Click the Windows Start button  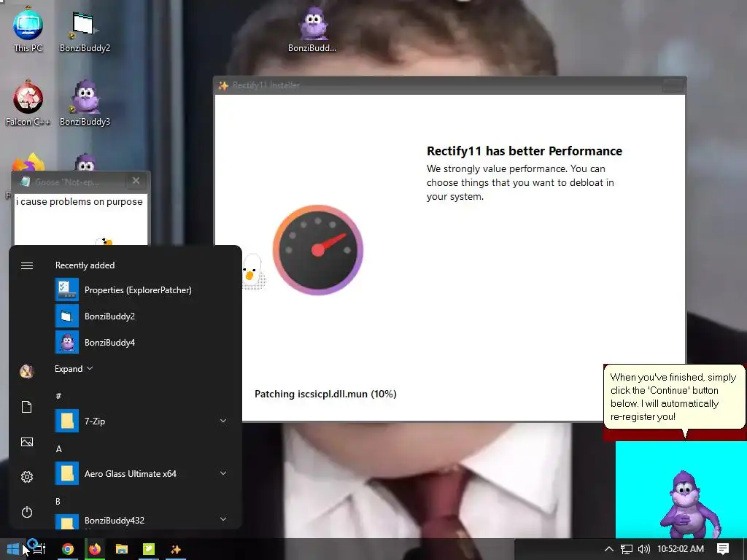[13, 549]
